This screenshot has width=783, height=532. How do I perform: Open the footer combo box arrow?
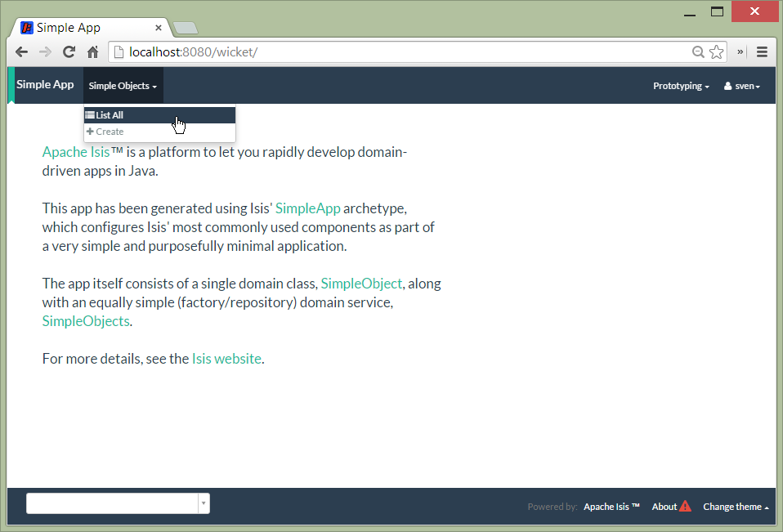click(204, 503)
